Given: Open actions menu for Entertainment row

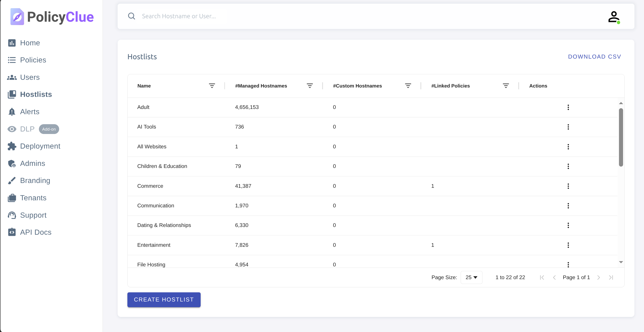Looking at the screenshot, I should pyautogui.click(x=568, y=245).
